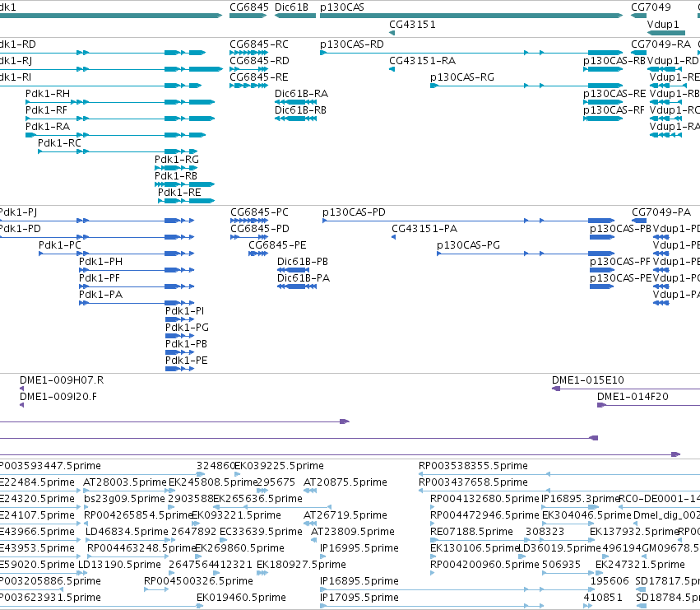
Task: Select protein CG6845-PE label
Action: click(x=278, y=245)
